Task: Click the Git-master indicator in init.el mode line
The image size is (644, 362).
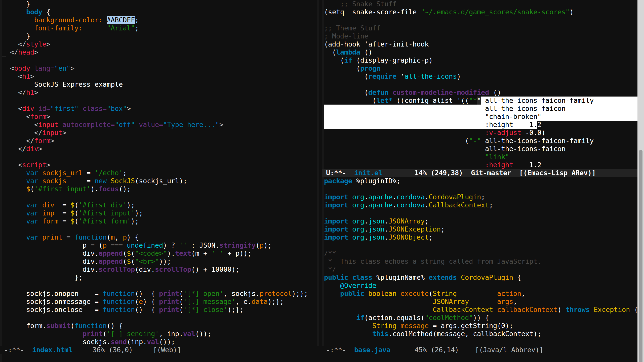Action: 491,173
